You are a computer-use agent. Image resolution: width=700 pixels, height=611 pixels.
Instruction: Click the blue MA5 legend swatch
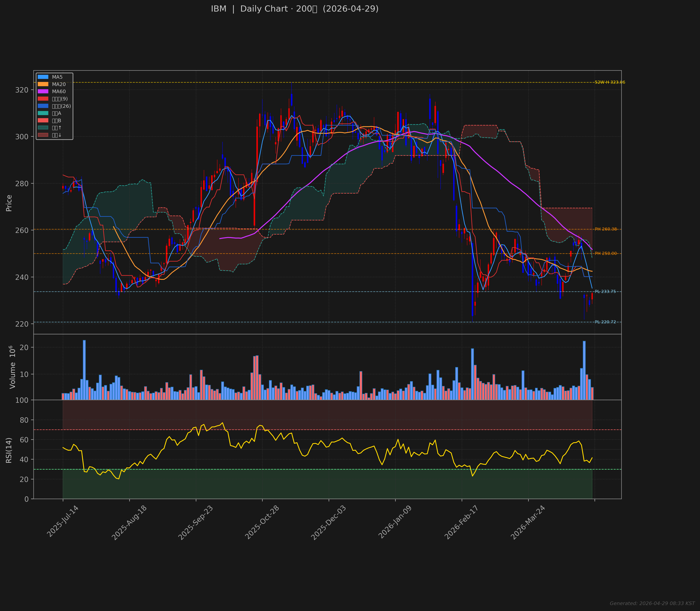[x=43, y=77]
